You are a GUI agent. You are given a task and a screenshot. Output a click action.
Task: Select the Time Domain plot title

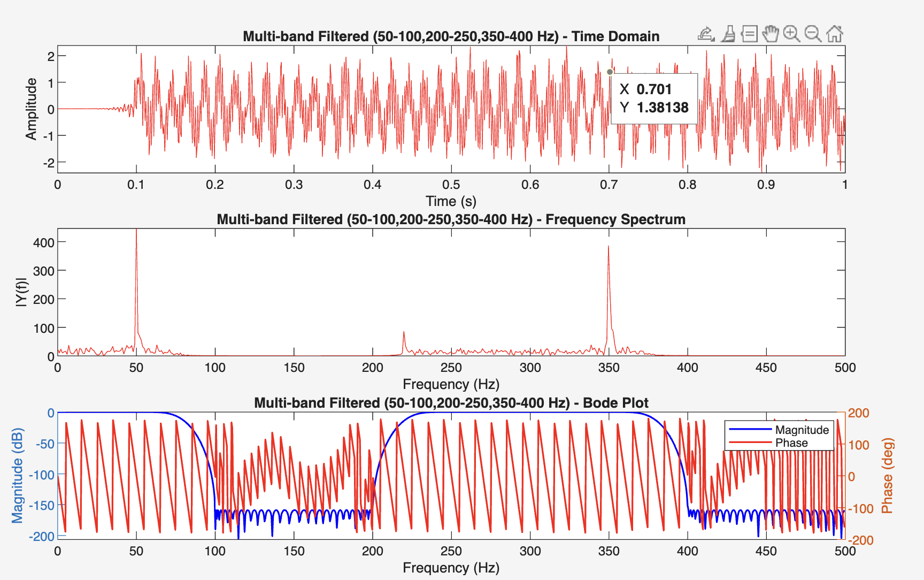pos(451,36)
